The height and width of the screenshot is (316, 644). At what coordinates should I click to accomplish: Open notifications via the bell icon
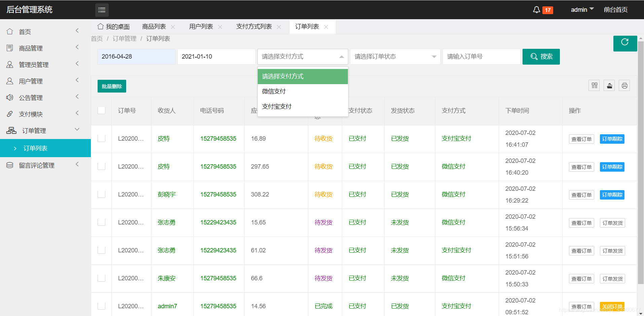536,10
